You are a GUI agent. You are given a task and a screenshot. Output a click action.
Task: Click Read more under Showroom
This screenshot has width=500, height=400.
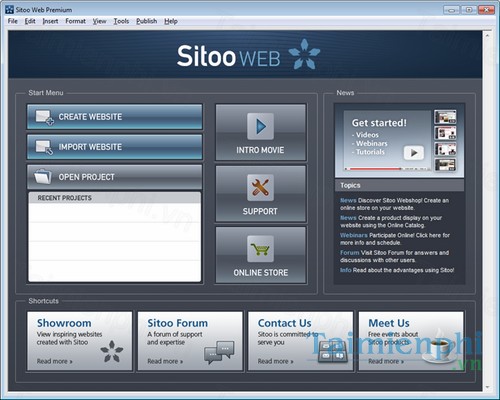pos(54,361)
